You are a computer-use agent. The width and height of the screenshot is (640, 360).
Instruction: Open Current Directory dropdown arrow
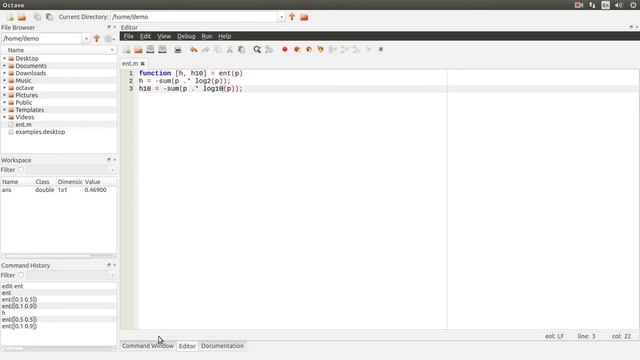[281, 17]
